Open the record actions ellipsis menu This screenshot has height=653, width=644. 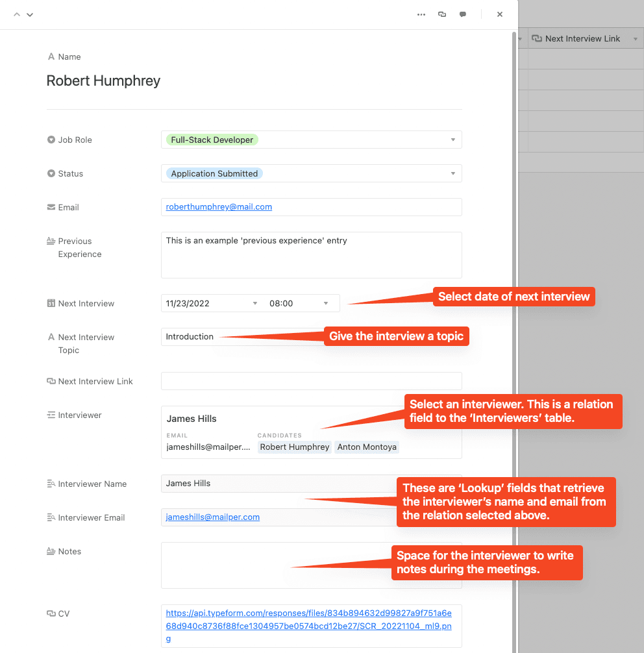[x=421, y=14]
